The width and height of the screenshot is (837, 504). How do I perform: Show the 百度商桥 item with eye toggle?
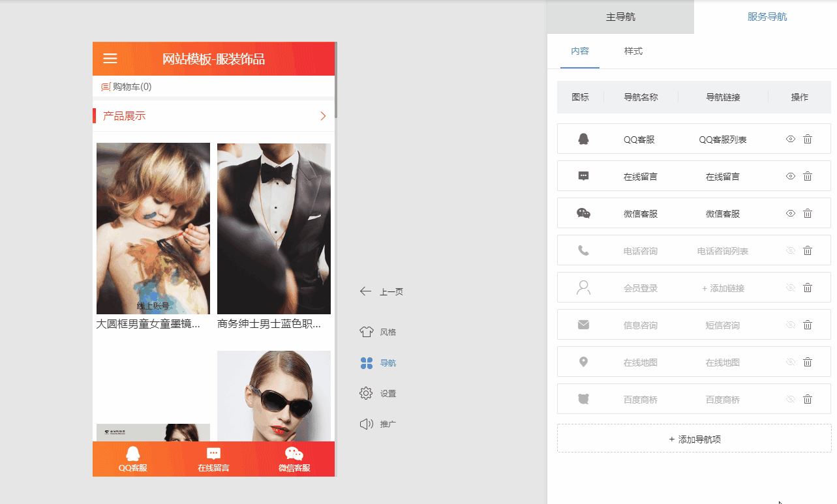(x=791, y=399)
